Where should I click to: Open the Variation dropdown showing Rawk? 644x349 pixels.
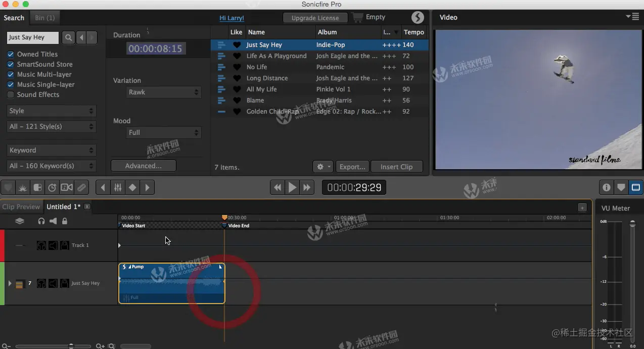164,92
